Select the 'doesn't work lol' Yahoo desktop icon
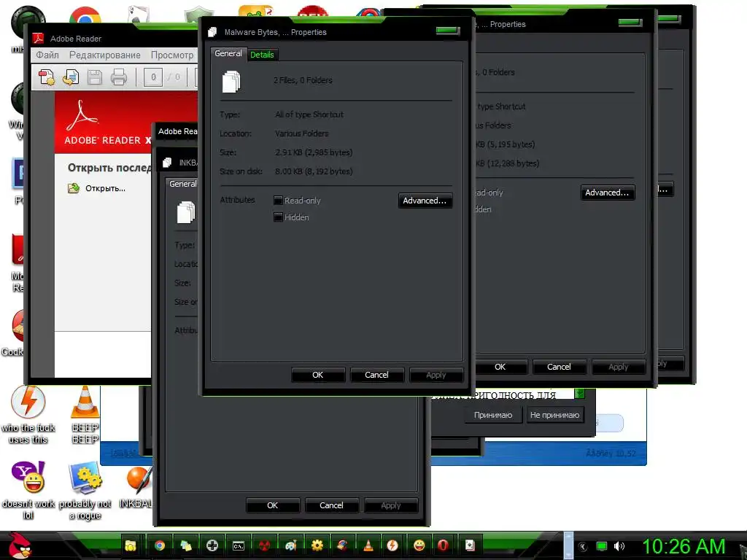Image resolution: width=747 pixels, height=560 pixels. [x=28, y=491]
